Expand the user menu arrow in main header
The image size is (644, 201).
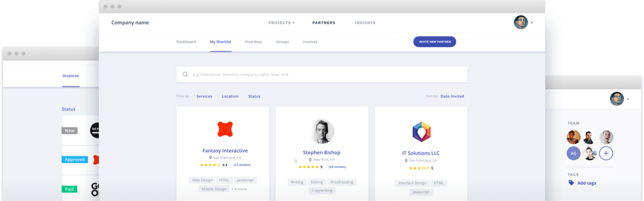532,23
